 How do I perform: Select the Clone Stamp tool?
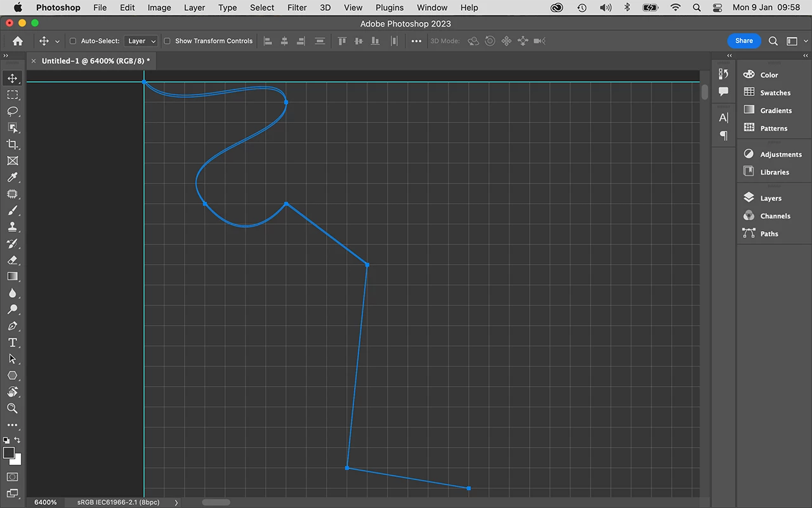pyautogui.click(x=12, y=227)
